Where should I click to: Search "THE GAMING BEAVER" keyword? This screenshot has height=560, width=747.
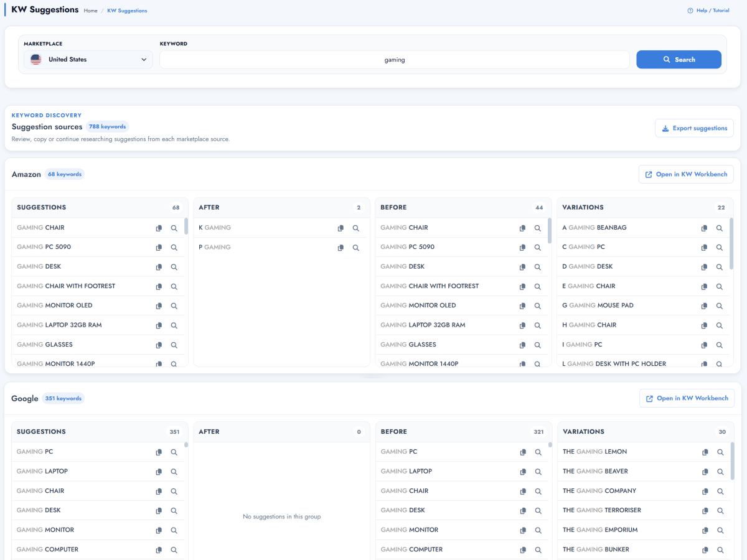click(x=720, y=472)
